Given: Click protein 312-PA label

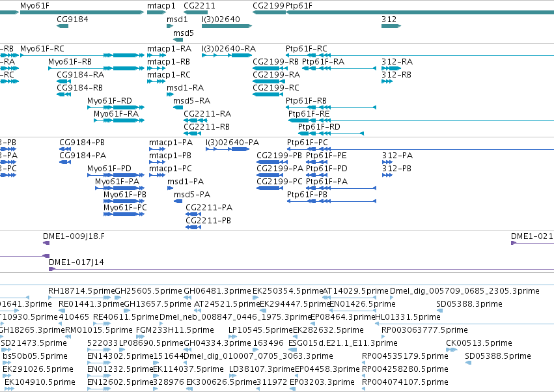Looking at the screenshot, I should click(398, 156).
